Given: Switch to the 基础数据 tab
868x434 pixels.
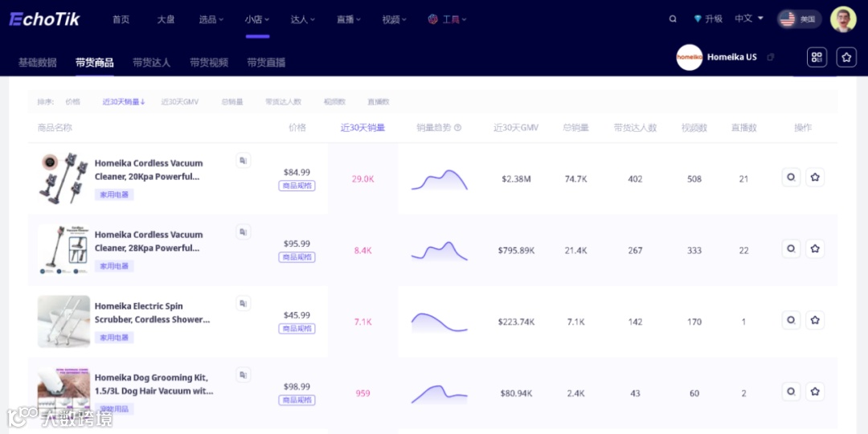Looking at the screenshot, I should click(x=37, y=63).
